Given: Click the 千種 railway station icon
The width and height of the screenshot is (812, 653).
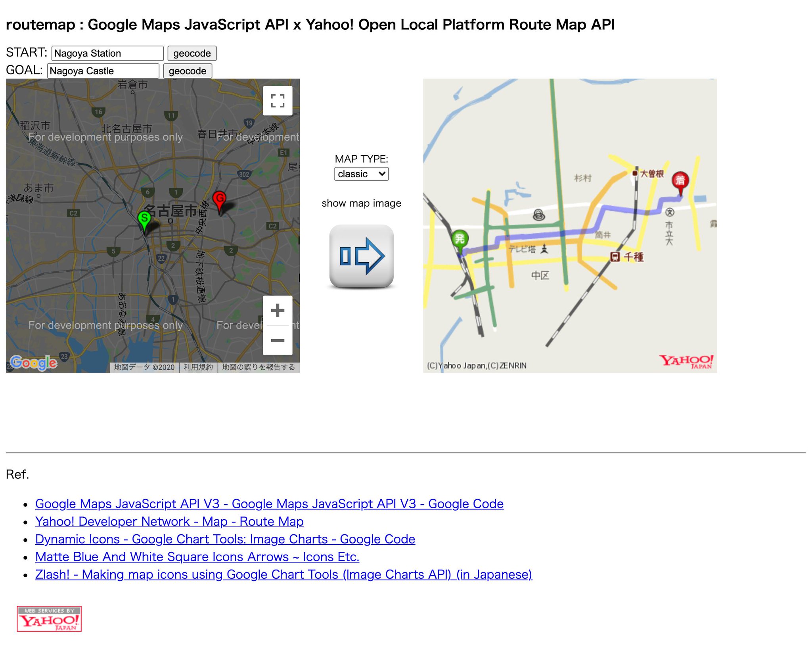Looking at the screenshot, I should pos(615,257).
